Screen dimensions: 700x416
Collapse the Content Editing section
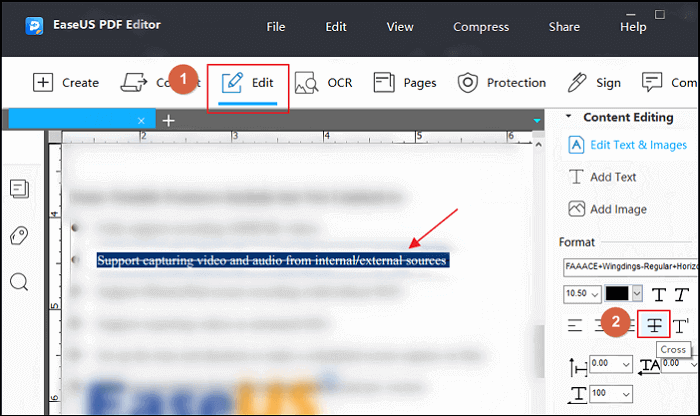click(x=569, y=117)
